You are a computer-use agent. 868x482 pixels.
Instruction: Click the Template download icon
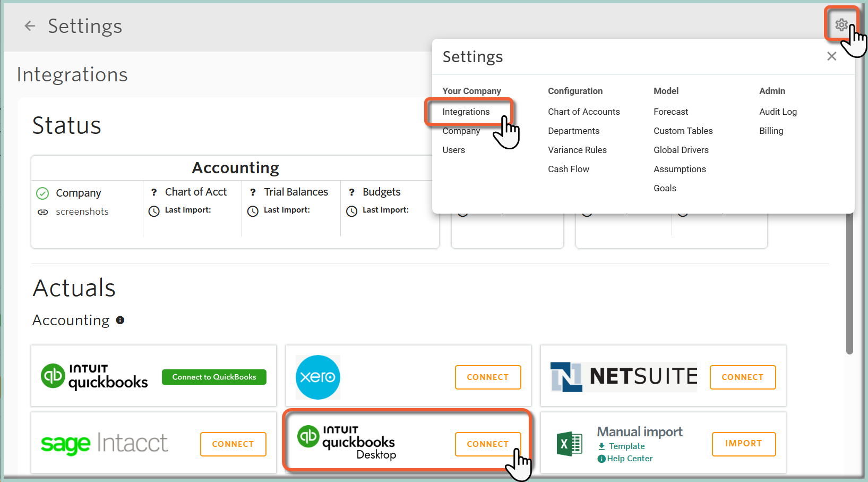(x=601, y=446)
